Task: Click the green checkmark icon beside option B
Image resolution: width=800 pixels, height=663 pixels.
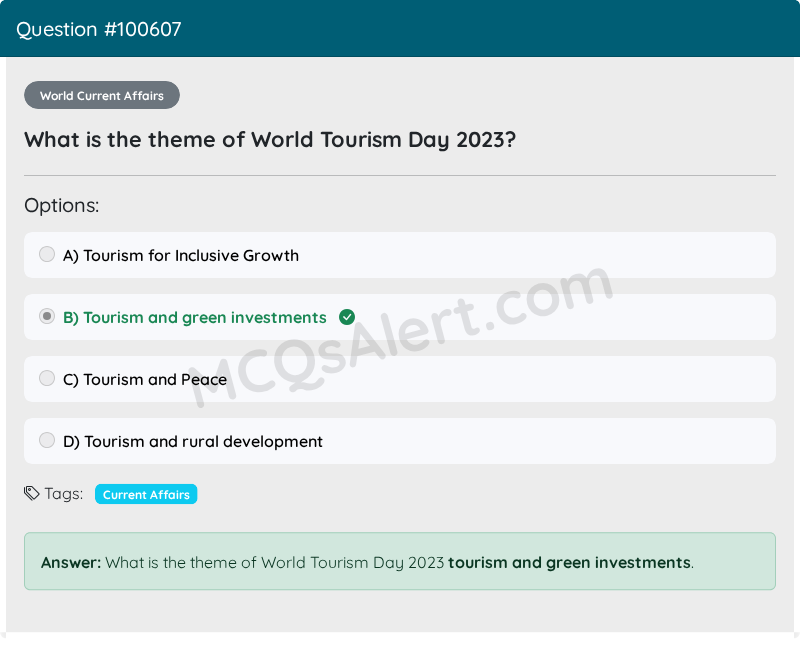Action: (x=347, y=317)
